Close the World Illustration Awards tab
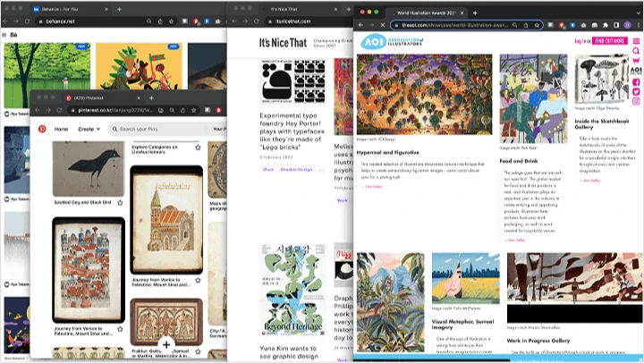This screenshot has height=363, width=644. pos(462,13)
